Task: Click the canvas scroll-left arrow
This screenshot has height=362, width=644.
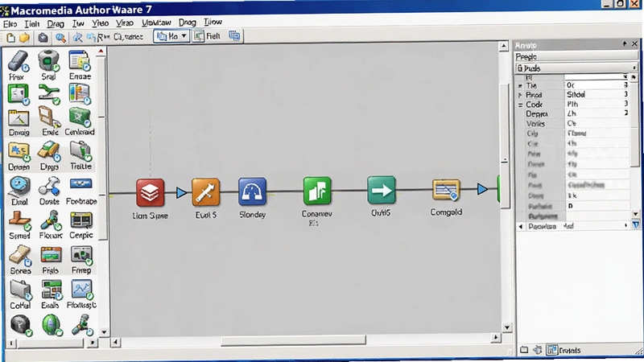Action: click(x=116, y=342)
